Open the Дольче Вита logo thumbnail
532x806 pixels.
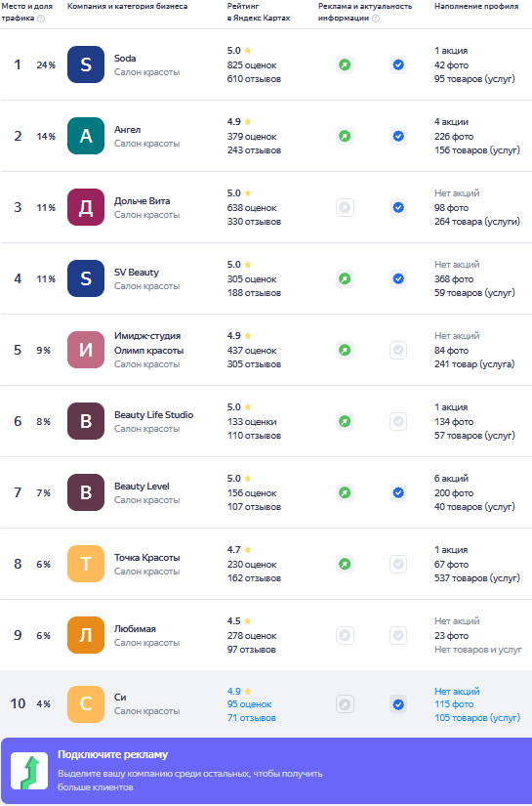(86, 208)
